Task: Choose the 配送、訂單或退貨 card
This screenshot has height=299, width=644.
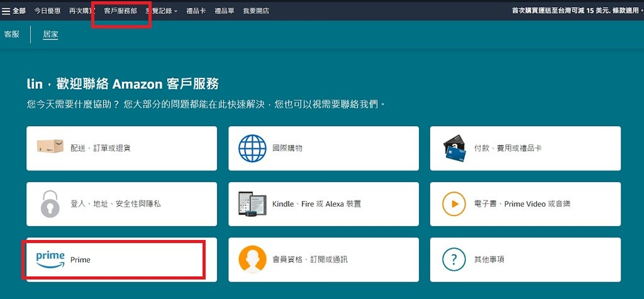Action: point(122,148)
